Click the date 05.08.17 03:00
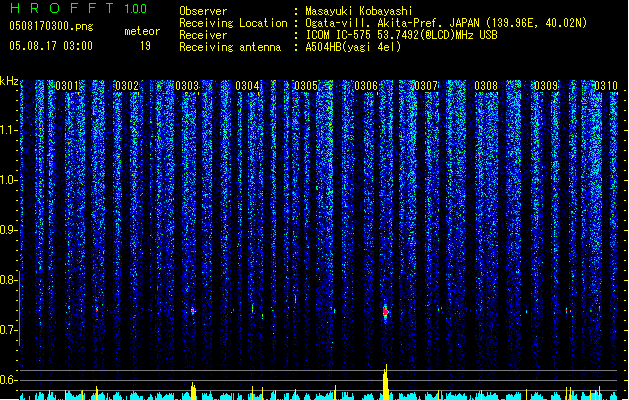This screenshot has width=629, height=400. click(x=51, y=45)
